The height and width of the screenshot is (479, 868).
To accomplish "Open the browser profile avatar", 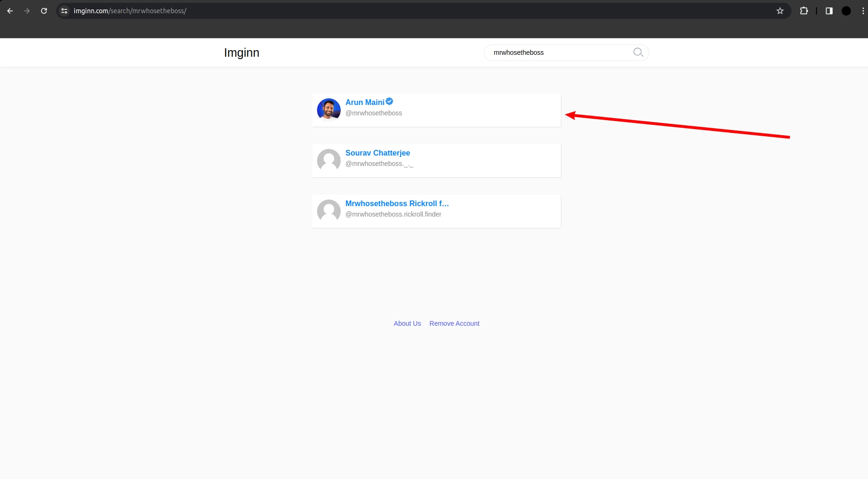I will tap(846, 11).
